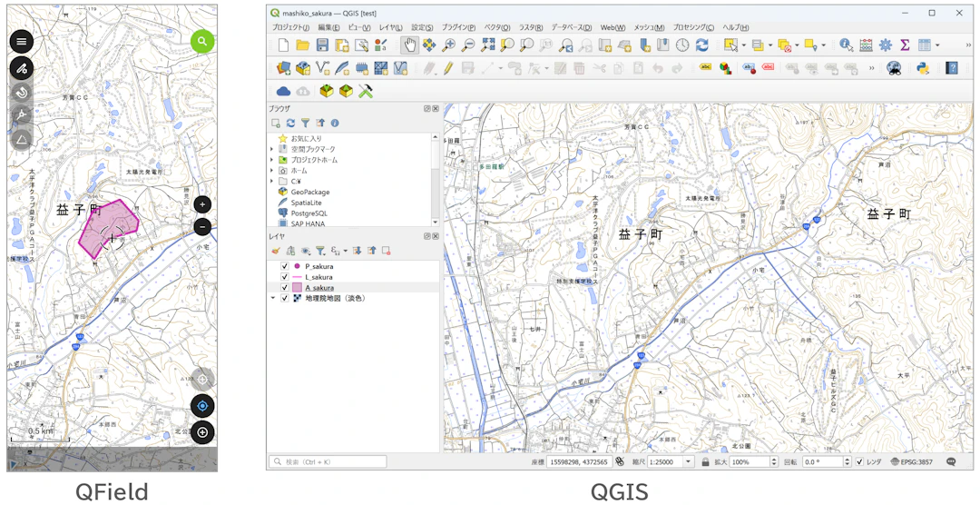Click the MetaSearch globe binoculars icon
Image resolution: width=980 pixels, height=505 pixels.
[x=894, y=67]
